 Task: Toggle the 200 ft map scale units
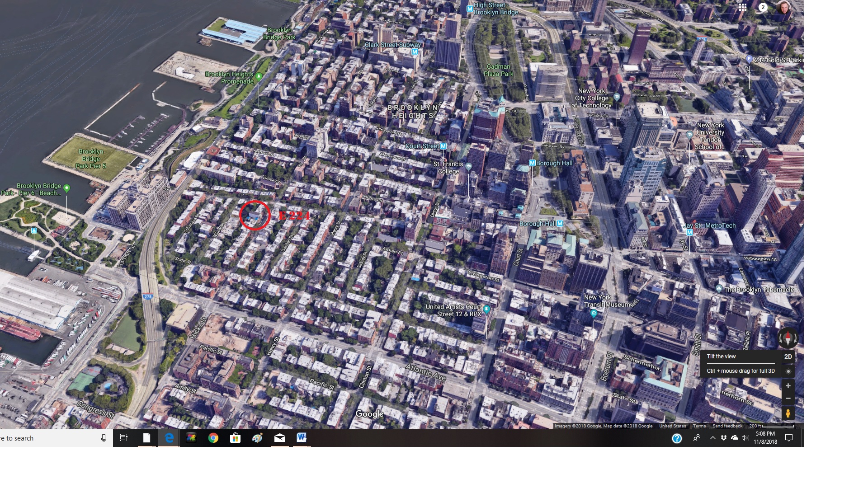click(771, 426)
